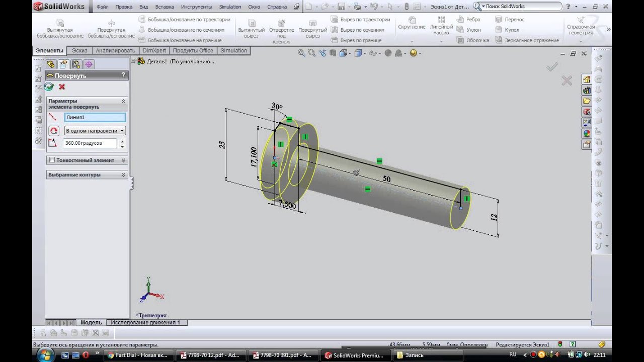
Task: Increase angle with spinner up arrow
Action: 122,141
